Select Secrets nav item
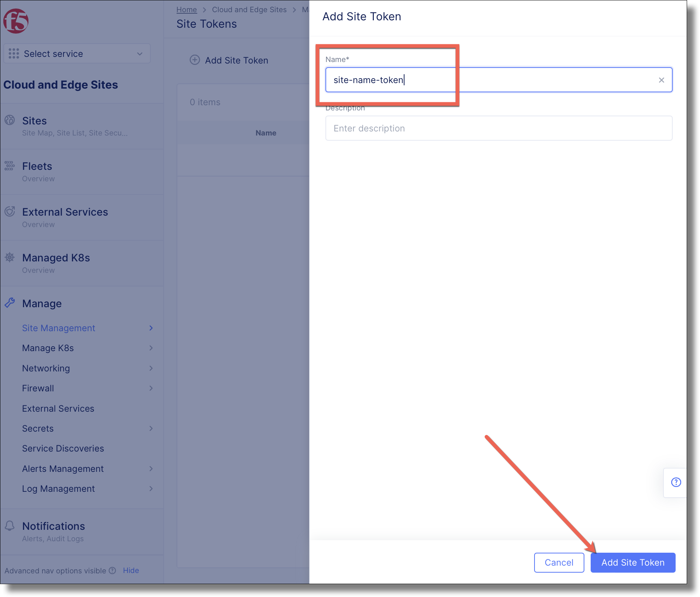The image size is (700, 597). point(38,429)
